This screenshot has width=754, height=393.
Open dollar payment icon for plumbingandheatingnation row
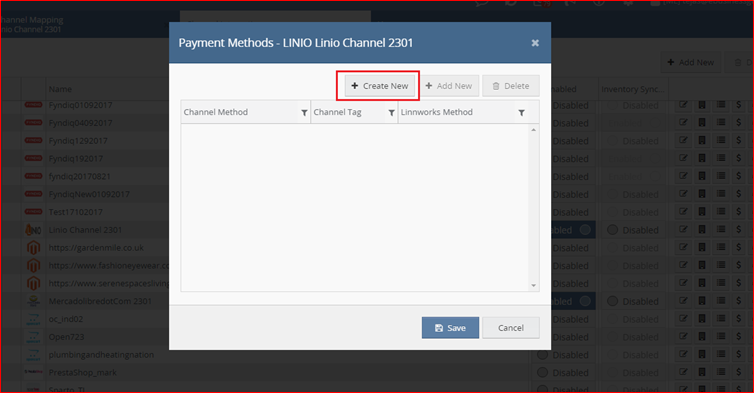[x=739, y=354]
